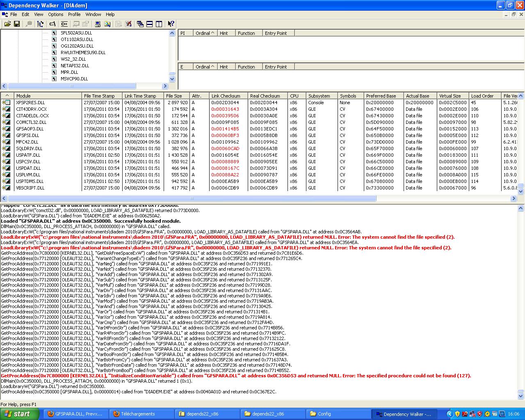Click the yellow gear tray icon

[x=487, y=414]
